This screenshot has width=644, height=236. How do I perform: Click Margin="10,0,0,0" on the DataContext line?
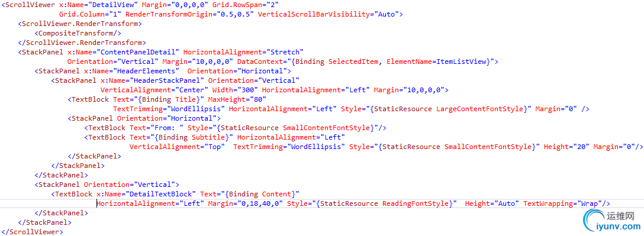[198, 62]
